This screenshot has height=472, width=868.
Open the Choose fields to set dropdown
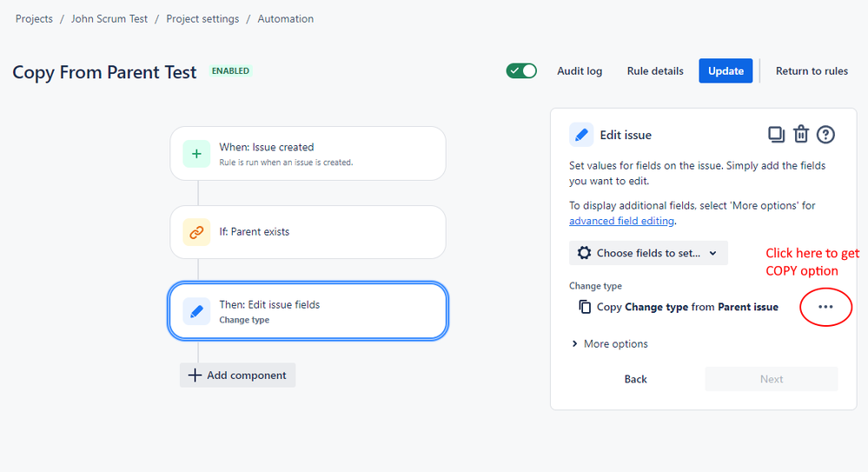648,253
